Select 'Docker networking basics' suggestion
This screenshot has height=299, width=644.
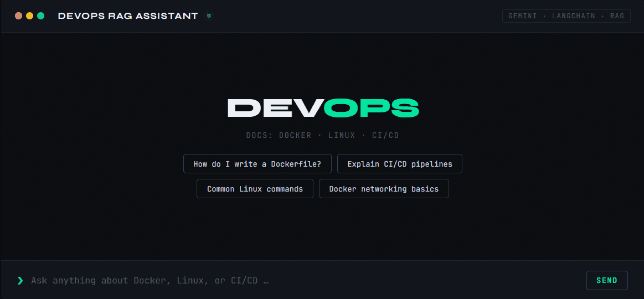click(x=384, y=189)
